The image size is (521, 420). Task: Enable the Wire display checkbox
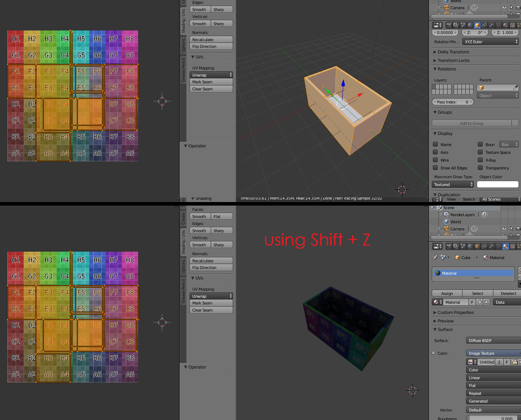pyautogui.click(x=435, y=160)
